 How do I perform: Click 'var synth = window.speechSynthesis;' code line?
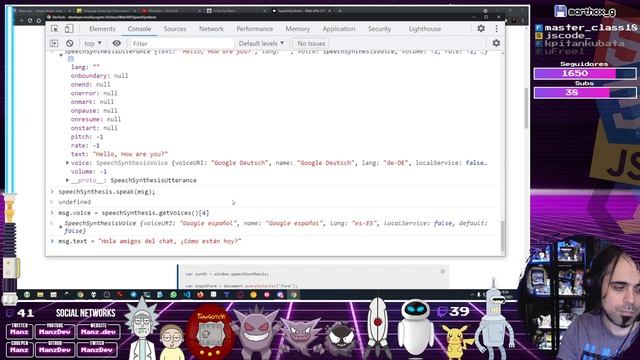click(x=227, y=274)
